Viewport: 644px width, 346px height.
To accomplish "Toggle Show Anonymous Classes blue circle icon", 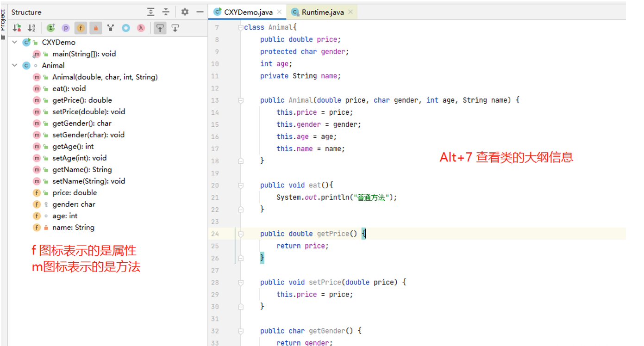I will click(125, 28).
